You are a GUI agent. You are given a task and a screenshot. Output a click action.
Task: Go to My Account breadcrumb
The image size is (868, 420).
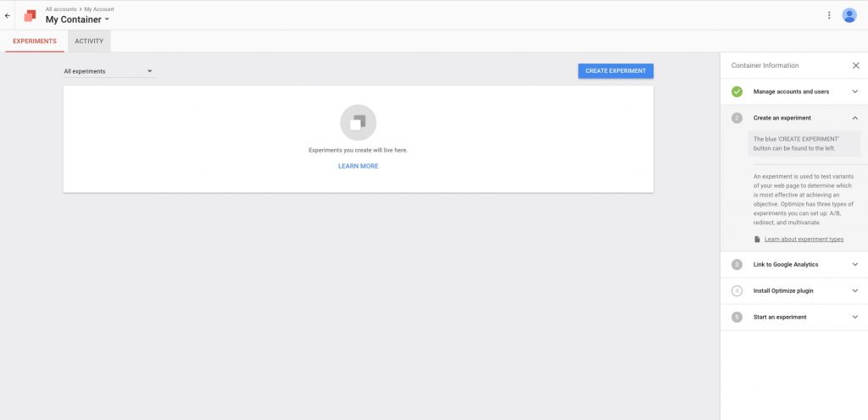pyautogui.click(x=99, y=9)
